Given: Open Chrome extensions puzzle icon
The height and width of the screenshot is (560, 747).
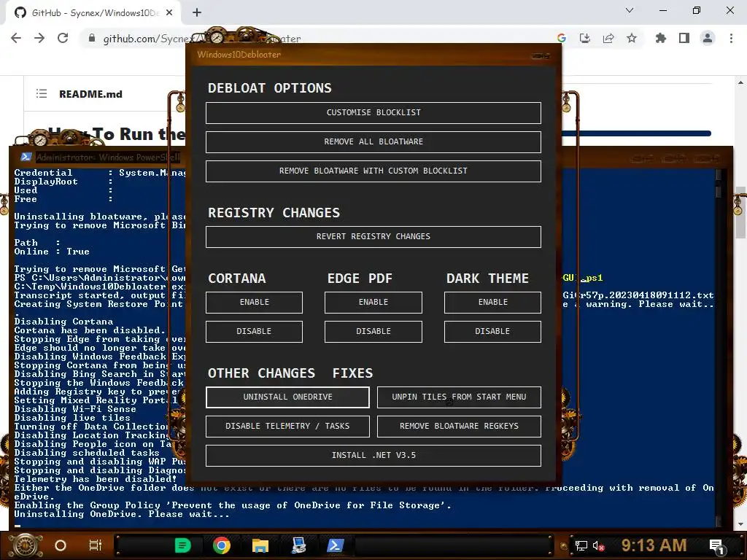Looking at the screenshot, I should tap(661, 38).
